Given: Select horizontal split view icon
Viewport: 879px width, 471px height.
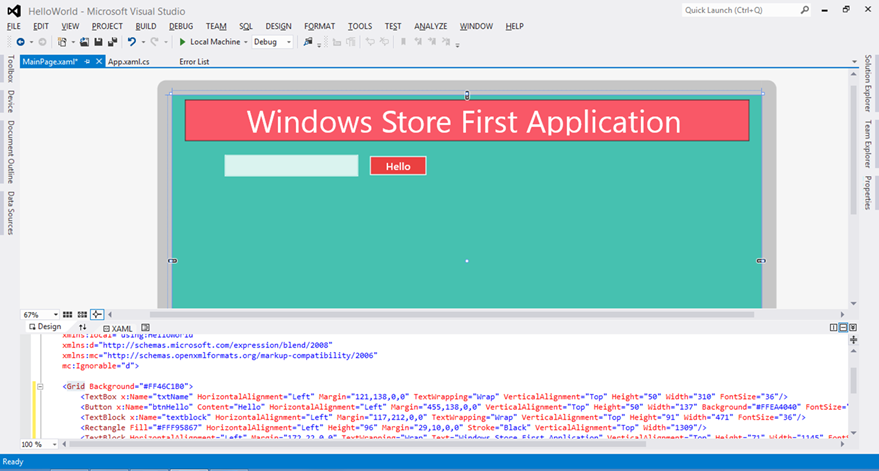Looking at the screenshot, I should [x=843, y=327].
